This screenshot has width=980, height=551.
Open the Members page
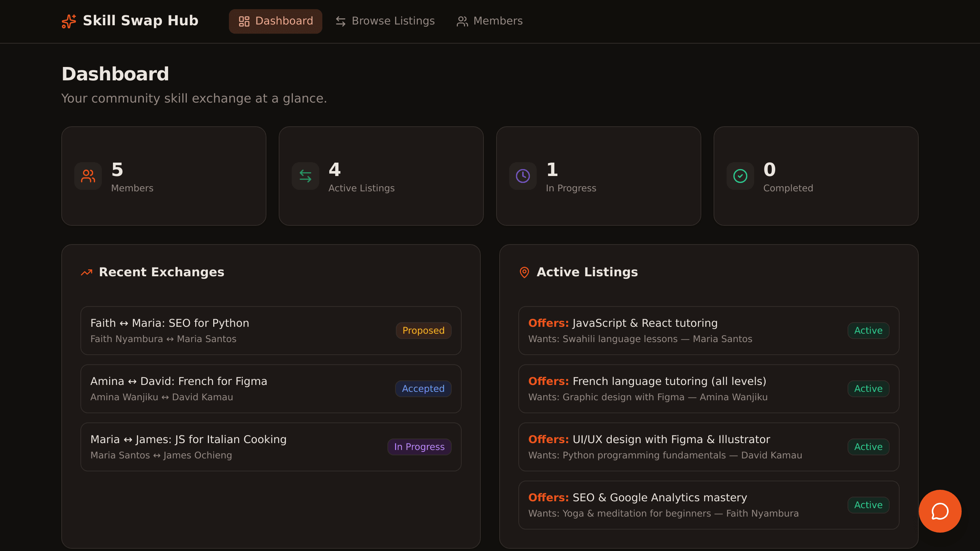(x=490, y=21)
